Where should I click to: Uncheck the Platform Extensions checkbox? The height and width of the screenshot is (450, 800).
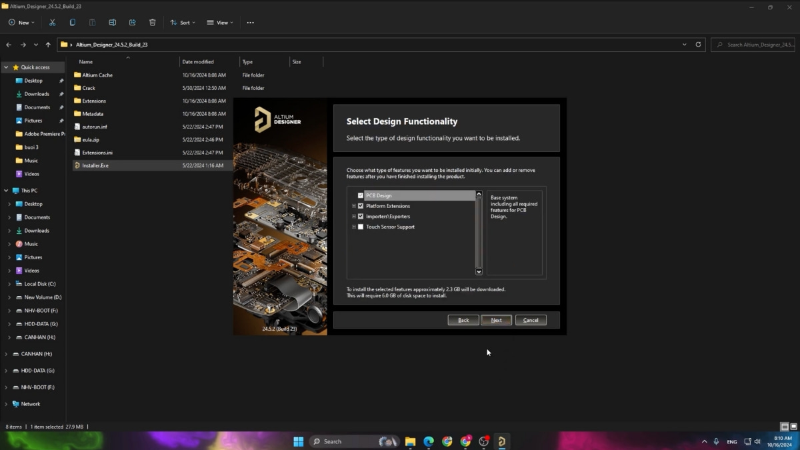[x=361, y=206]
